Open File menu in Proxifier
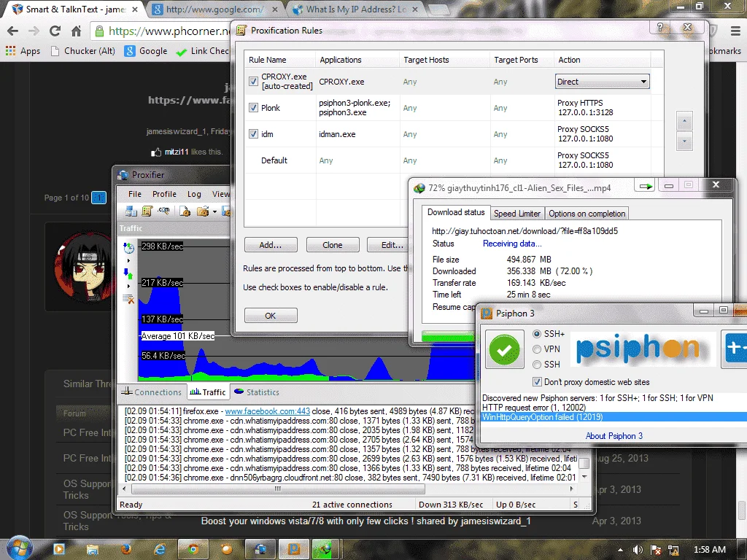The image size is (747, 560). click(135, 194)
